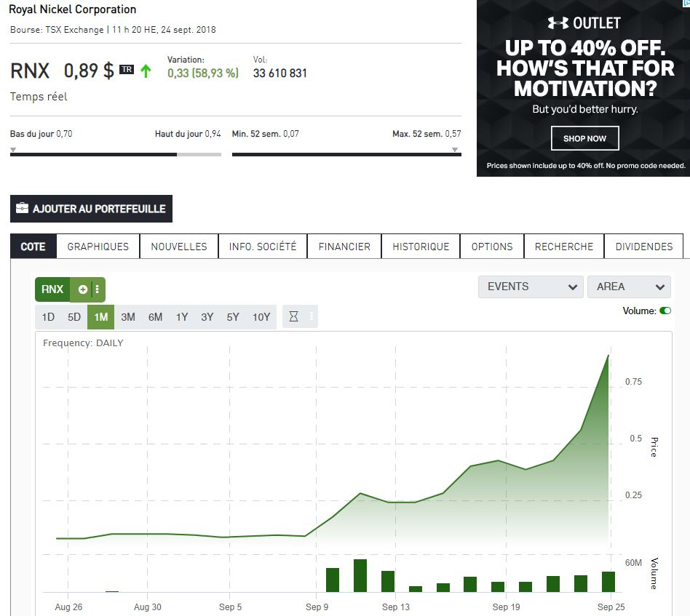690x616 pixels.
Task: Click AJOUTER AU PORTEFEUILLE button
Action: [x=91, y=209]
